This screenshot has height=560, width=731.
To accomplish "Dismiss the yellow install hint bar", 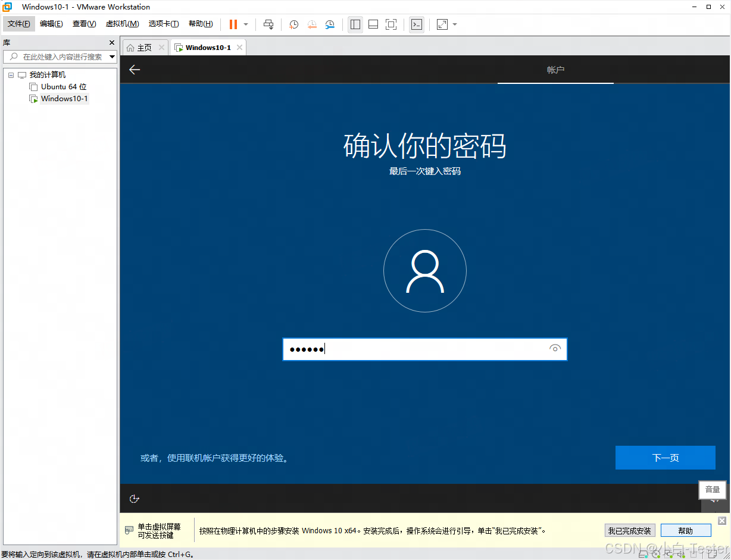I will coord(722,521).
